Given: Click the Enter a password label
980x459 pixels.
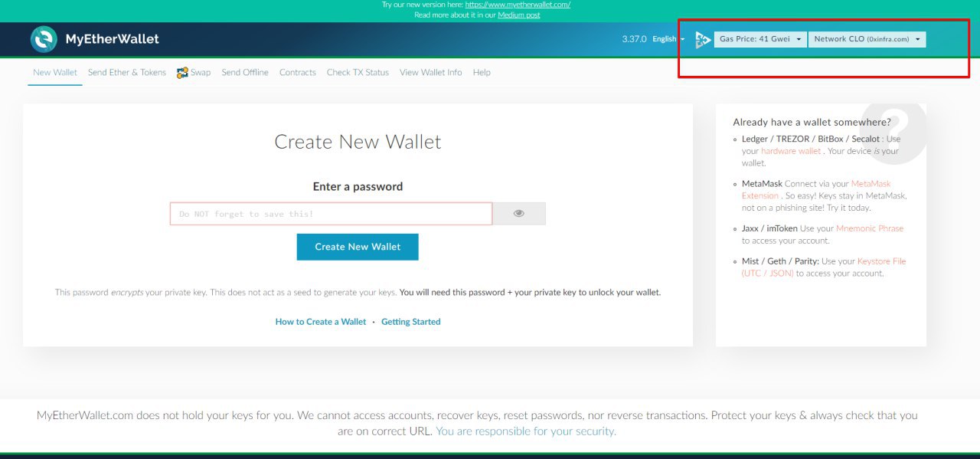Looking at the screenshot, I should 358,186.
